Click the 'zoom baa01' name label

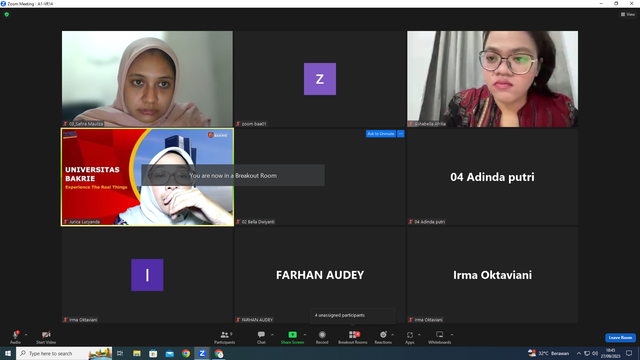click(x=254, y=124)
